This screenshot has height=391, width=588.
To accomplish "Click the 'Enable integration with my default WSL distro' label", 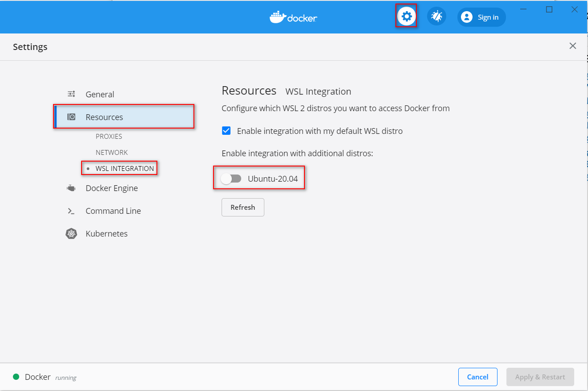I will 320,131.
